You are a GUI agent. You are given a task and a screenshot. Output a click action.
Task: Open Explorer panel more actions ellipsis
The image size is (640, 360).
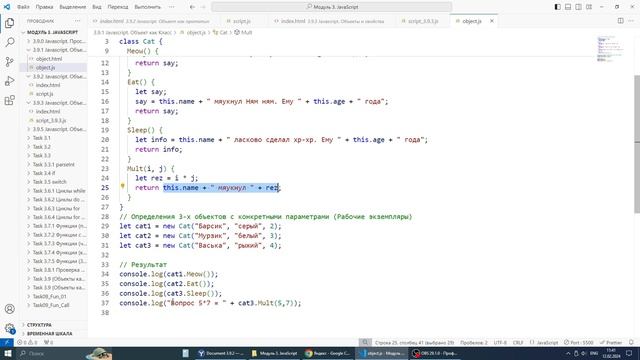78,21
